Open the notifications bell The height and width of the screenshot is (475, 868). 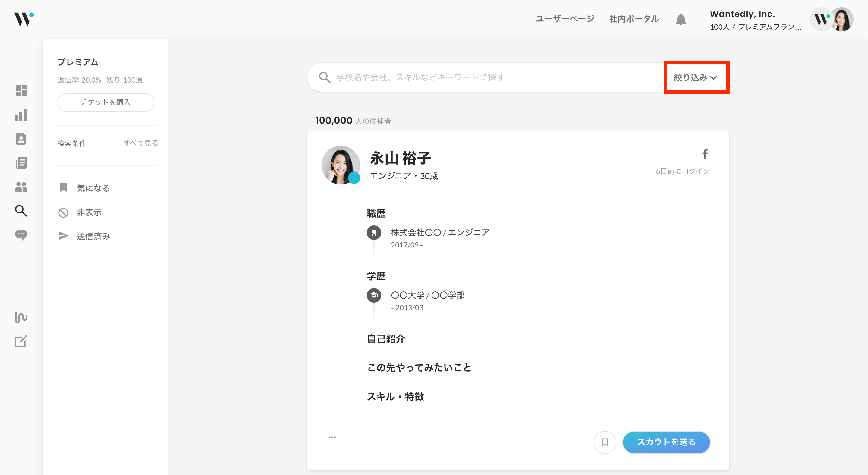pos(681,19)
